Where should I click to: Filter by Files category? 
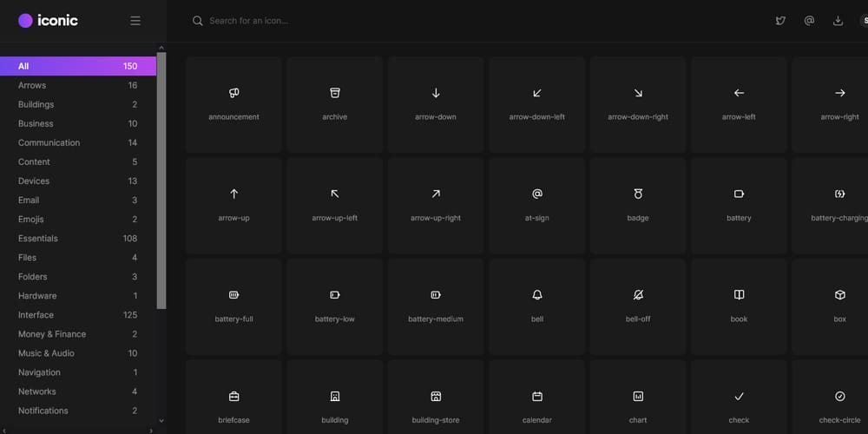point(78,258)
